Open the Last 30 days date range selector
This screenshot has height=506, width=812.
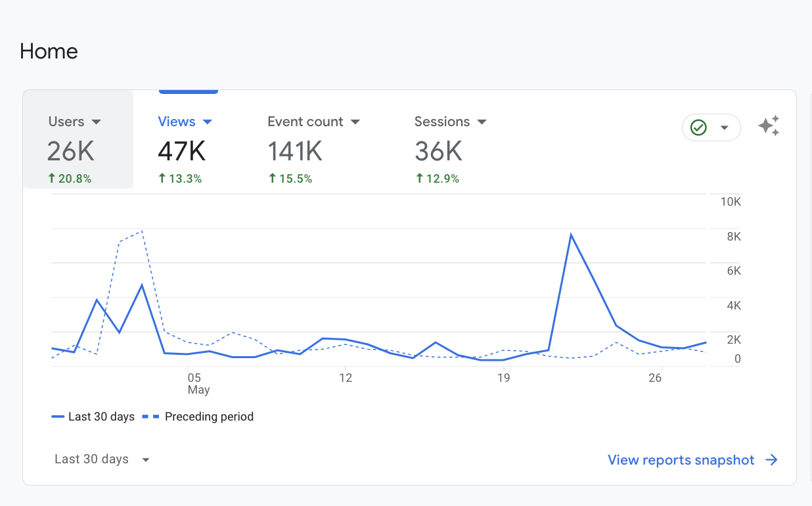point(102,459)
